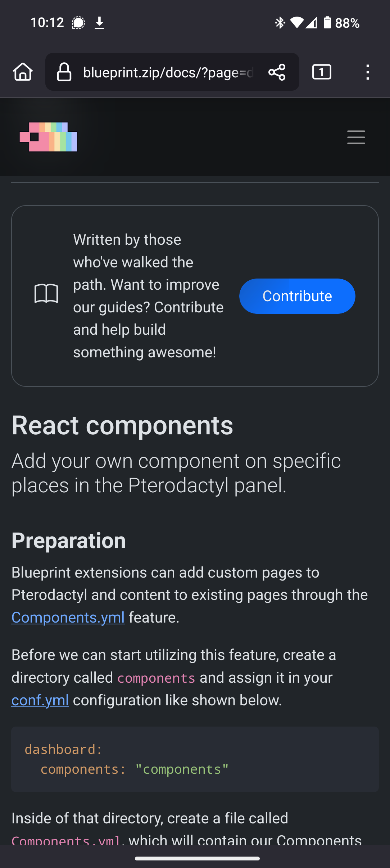Tap the padlock site security icon
390x868 pixels.
(64, 72)
